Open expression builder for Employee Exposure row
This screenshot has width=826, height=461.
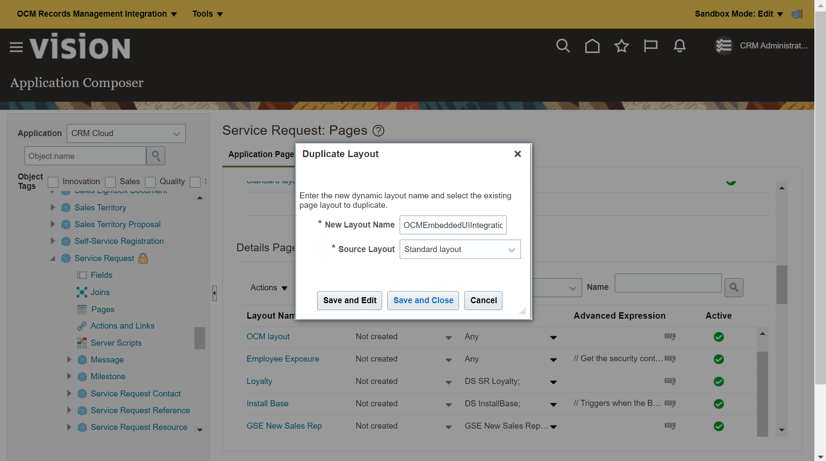(670, 359)
